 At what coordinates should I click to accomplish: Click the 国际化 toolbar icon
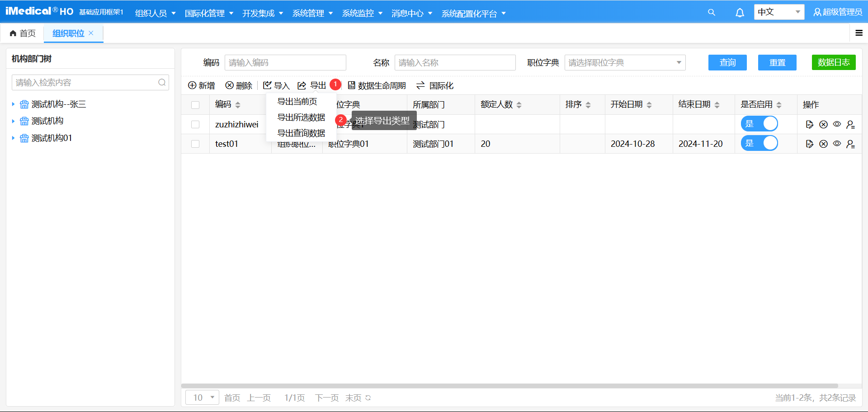(434, 85)
